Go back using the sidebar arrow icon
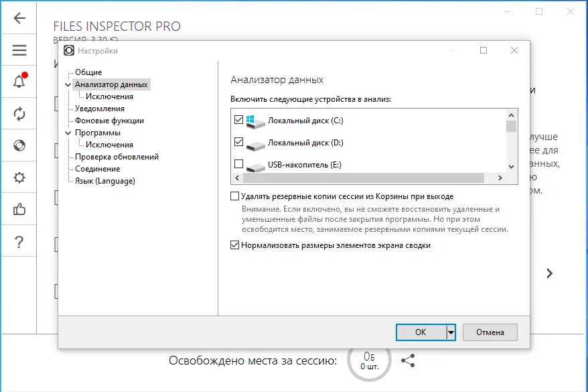 [x=19, y=17]
